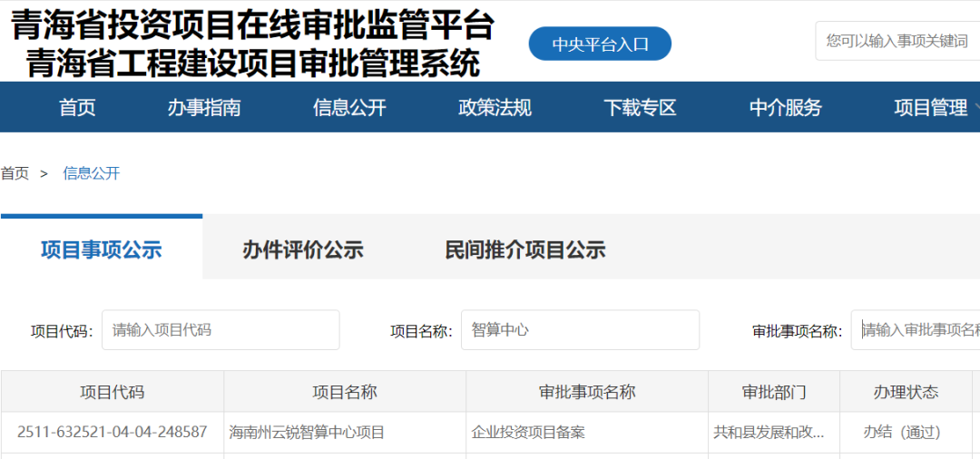980x459 pixels.
Task: Click the 项目代码 input field
Action: [220, 330]
